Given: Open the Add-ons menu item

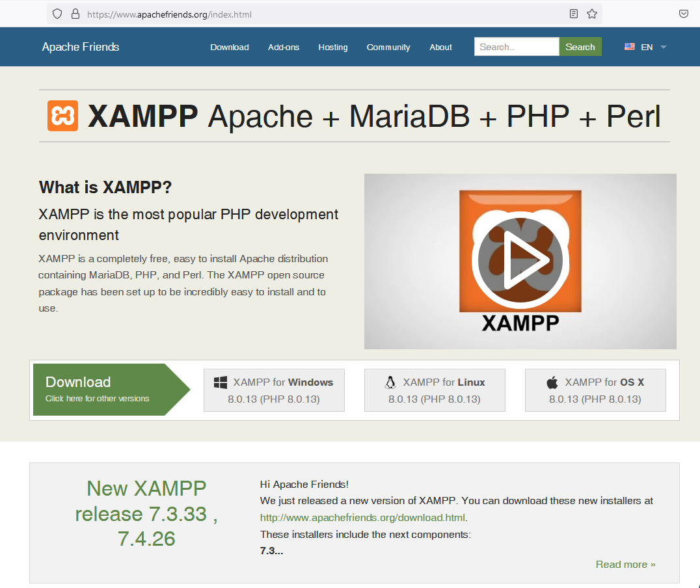Looking at the screenshot, I should [284, 47].
